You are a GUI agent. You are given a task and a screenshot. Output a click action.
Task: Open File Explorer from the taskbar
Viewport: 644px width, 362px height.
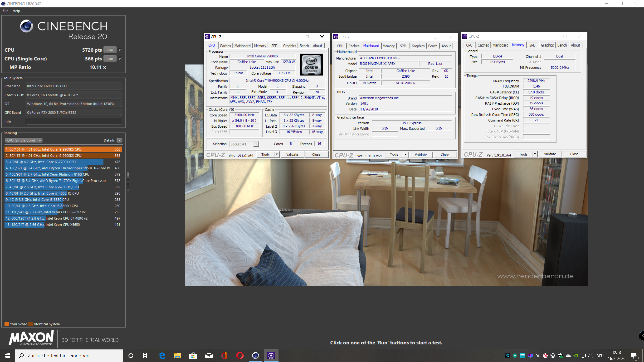click(177, 355)
